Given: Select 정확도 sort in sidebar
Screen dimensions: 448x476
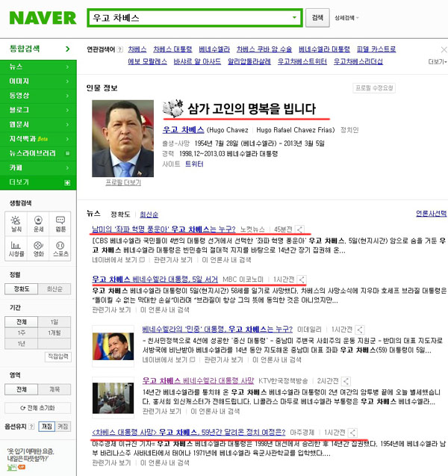Looking at the screenshot, I should tap(21, 288).
